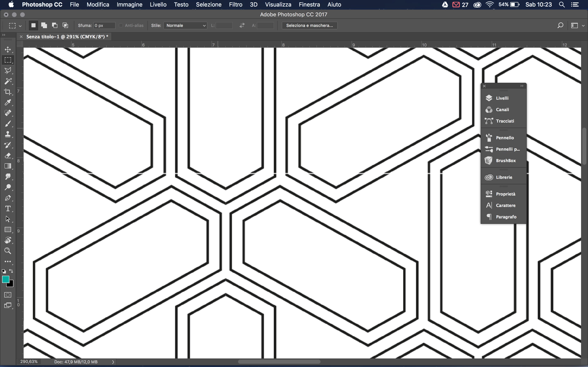The height and width of the screenshot is (367, 588).
Task: Select the Eyedropper tool
Action: click(x=8, y=102)
